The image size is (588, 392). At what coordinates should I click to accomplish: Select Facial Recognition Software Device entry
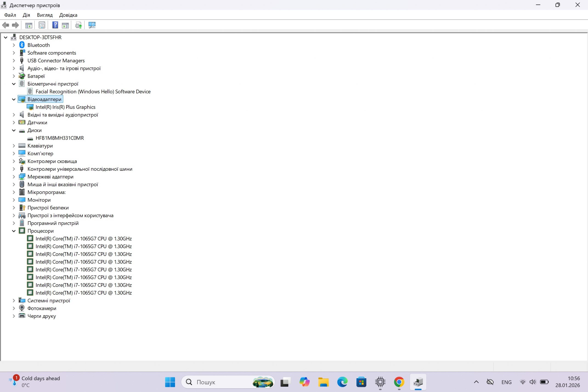coord(93,91)
